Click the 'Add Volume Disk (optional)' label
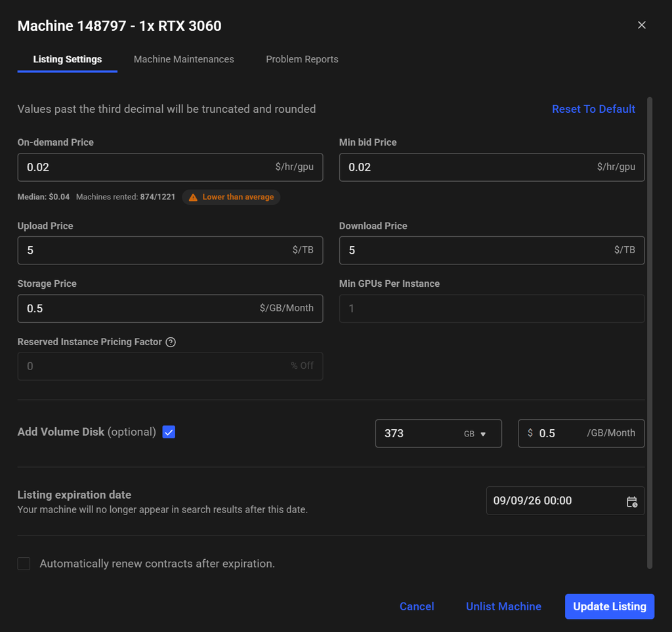This screenshot has height=632, width=672. [x=87, y=432]
